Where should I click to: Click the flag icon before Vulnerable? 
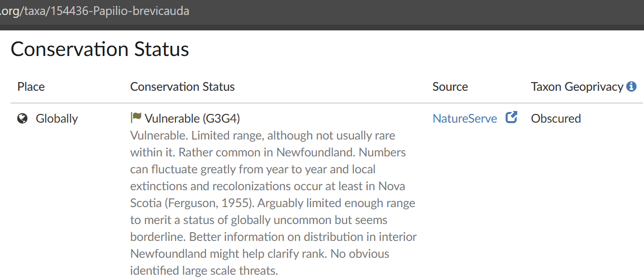coord(136,118)
